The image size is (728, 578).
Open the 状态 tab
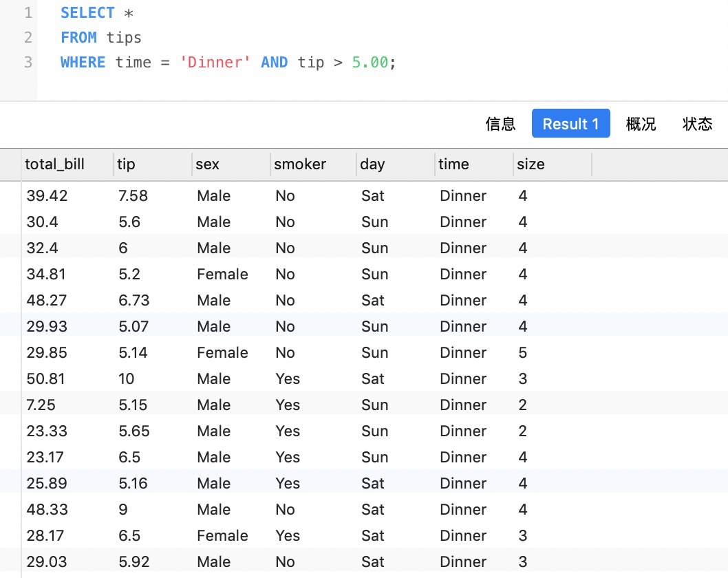coord(697,124)
